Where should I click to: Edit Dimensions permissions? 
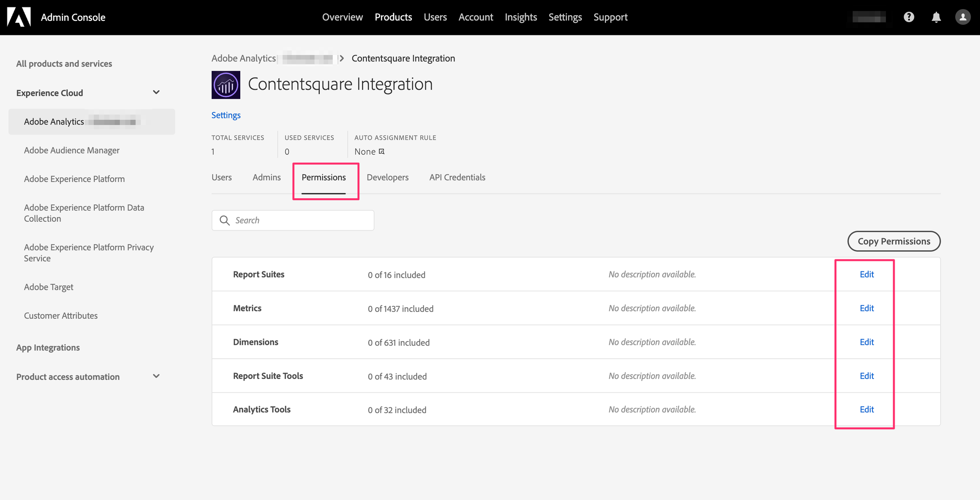[867, 342]
